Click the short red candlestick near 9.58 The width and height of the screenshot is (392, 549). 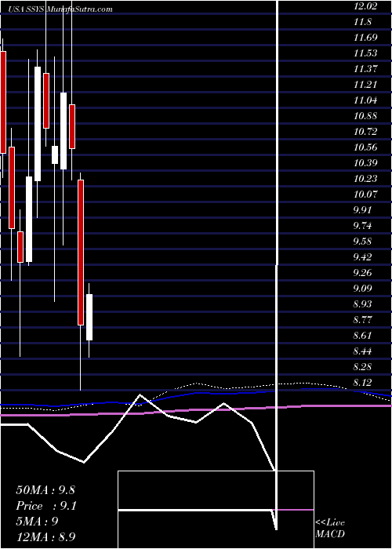[20, 247]
